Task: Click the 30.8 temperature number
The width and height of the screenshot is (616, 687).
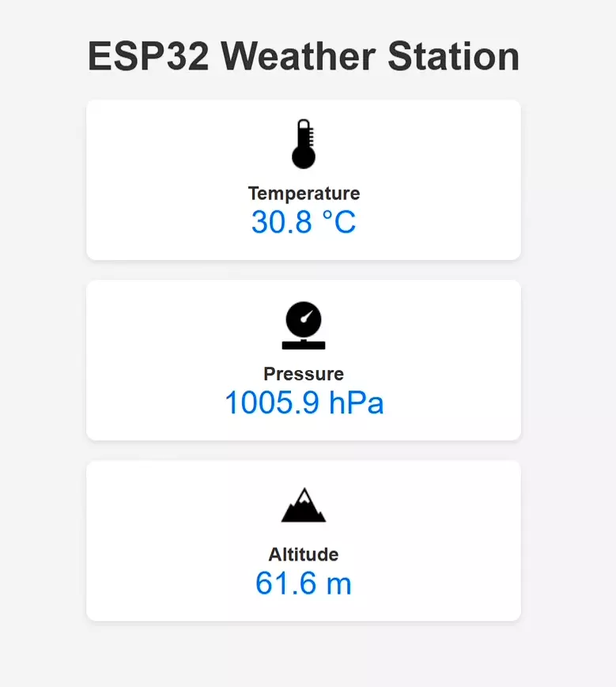Action: pyautogui.click(x=282, y=221)
